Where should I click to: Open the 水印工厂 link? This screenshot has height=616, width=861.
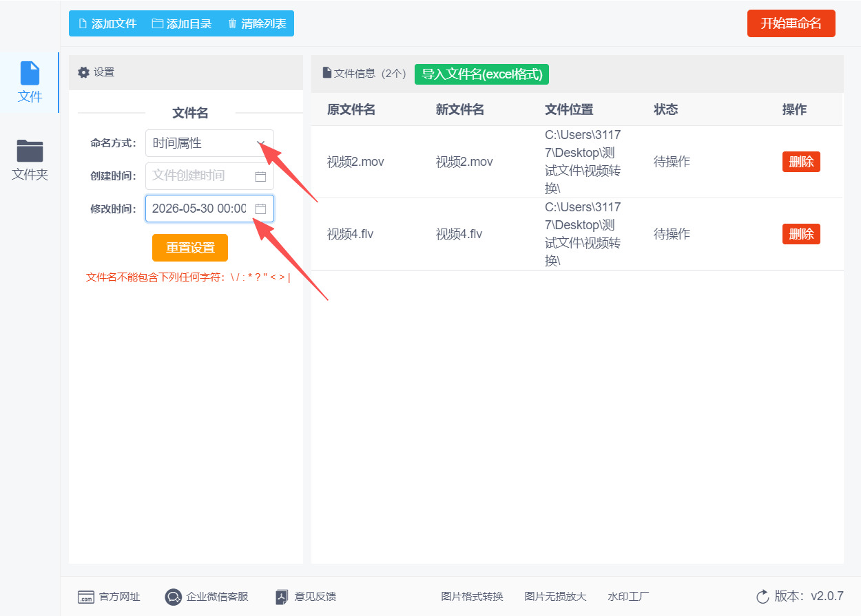pyautogui.click(x=628, y=597)
